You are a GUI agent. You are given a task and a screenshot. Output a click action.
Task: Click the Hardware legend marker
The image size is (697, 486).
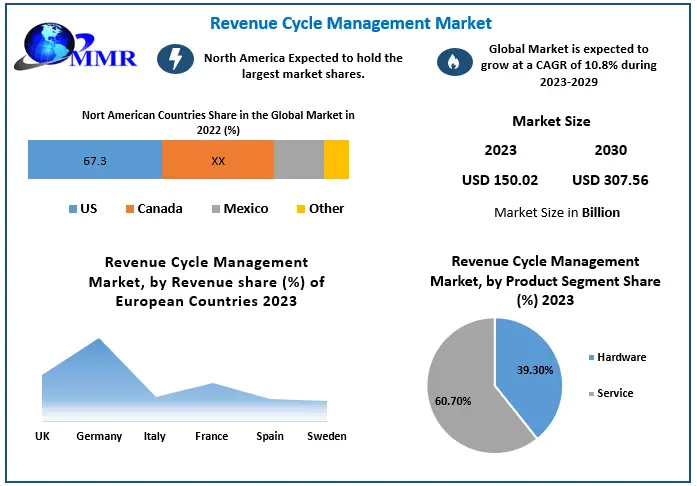[590, 357]
